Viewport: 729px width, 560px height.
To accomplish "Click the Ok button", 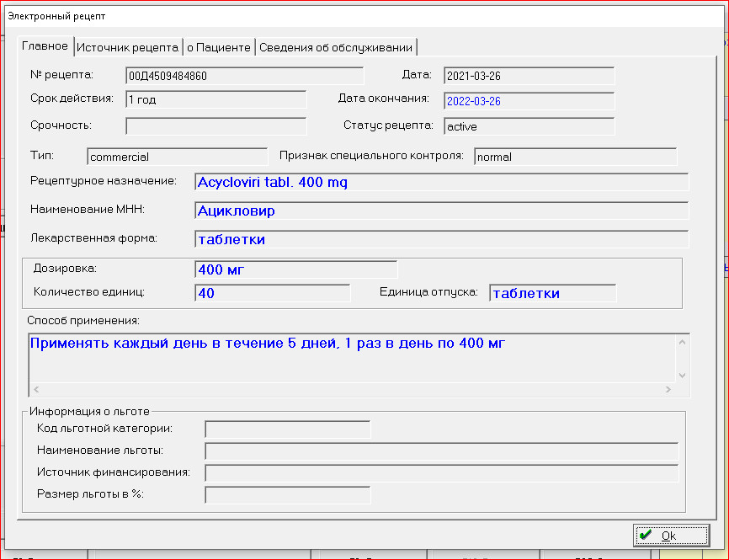I will [x=671, y=536].
